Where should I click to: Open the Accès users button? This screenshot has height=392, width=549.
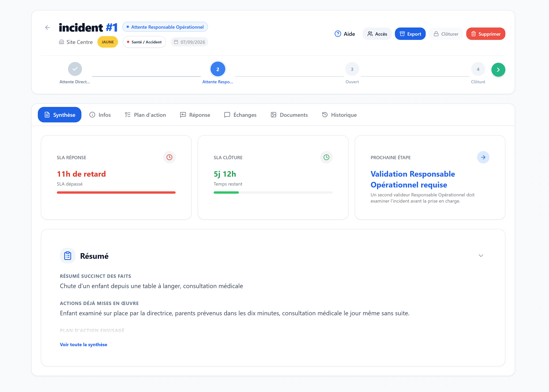coord(377,34)
